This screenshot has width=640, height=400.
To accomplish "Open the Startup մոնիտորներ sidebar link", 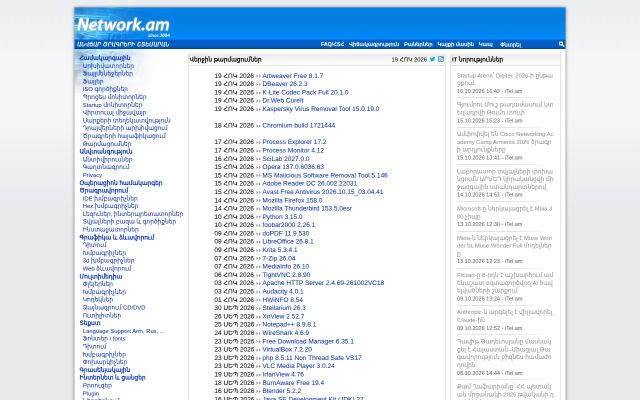I will [112, 104].
